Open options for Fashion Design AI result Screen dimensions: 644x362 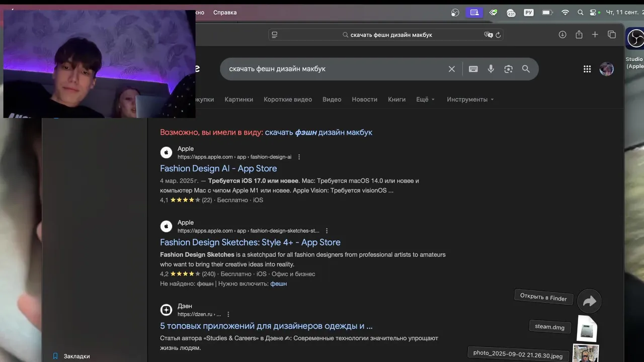pos(299,157)
